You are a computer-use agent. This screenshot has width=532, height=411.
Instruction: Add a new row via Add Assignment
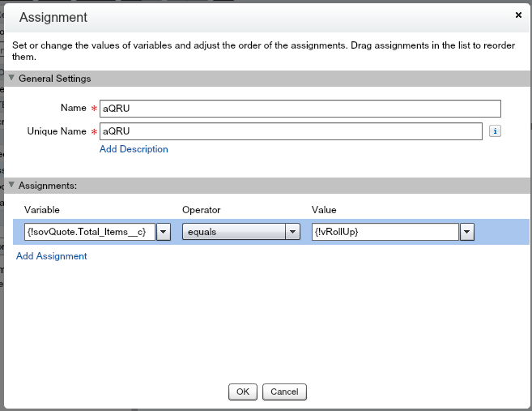(52, 256)
